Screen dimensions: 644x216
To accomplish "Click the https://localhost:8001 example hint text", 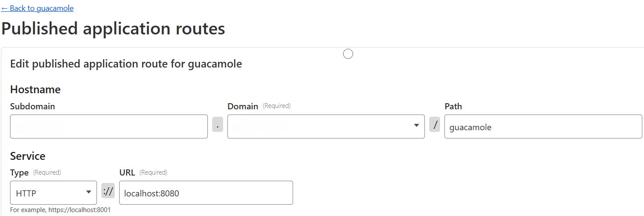I will [x=60, y=210].
